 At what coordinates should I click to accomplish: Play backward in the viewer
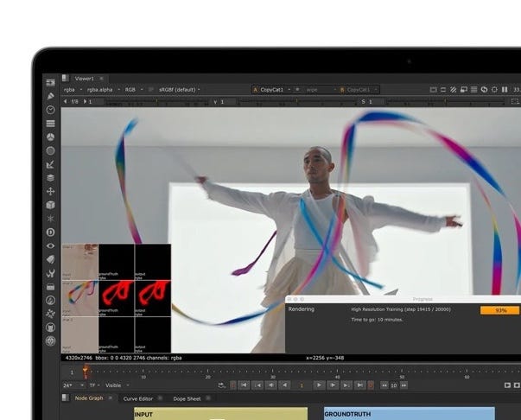click(x=284, y=385)
